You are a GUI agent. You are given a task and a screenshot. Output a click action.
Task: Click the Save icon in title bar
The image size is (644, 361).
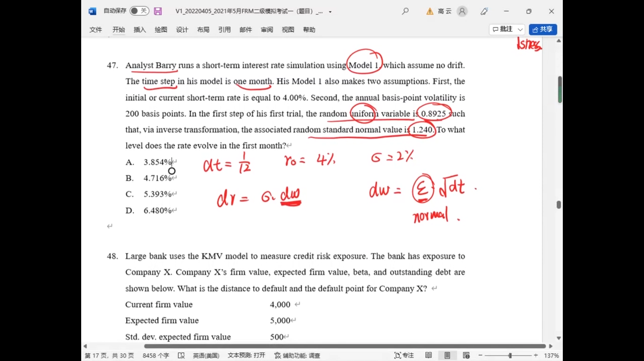(158, 11)
